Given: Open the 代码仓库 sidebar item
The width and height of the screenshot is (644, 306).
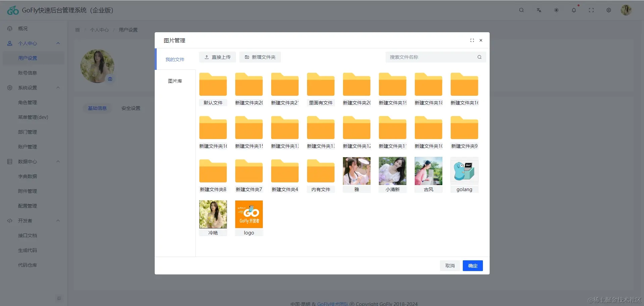Looking at the screenshot, I should pyautogui.click(x=34, y=265).
